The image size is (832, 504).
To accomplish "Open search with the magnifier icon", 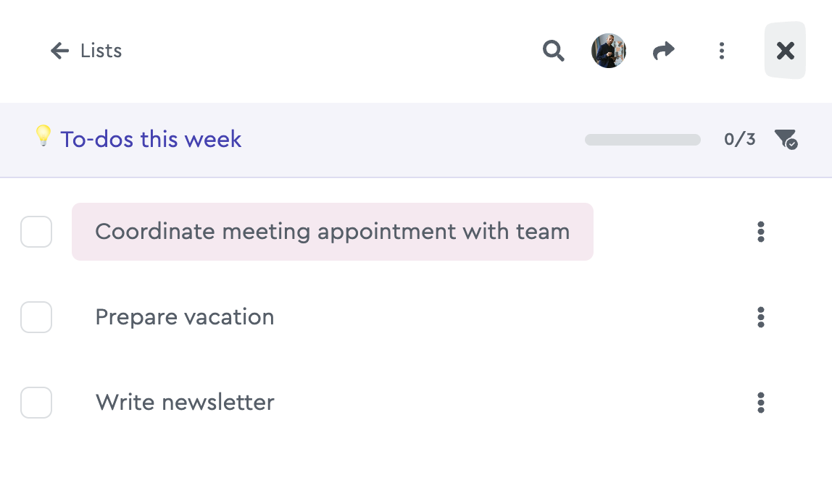I will pos(554,51).
